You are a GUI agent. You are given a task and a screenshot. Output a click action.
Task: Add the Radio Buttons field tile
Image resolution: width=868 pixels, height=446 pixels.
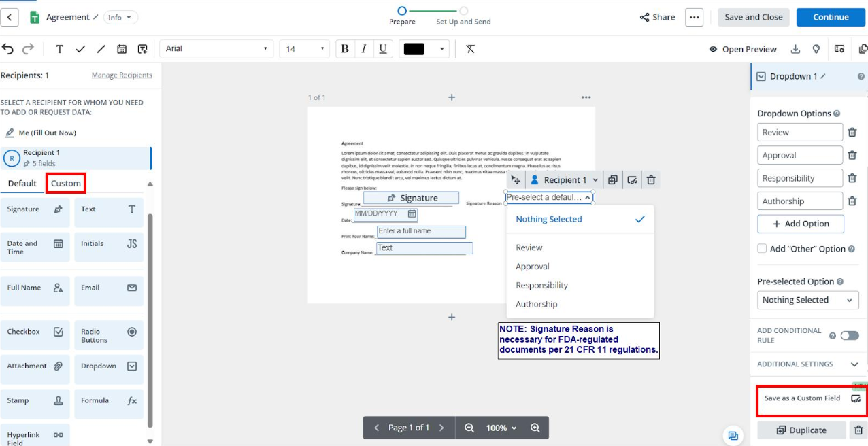(x=109, y=336)
